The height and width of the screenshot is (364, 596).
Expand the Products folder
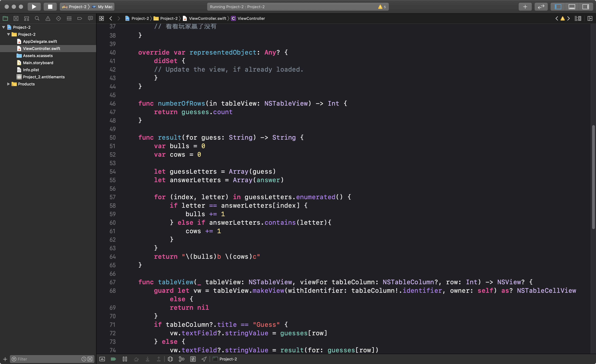[x=9, y=84]
